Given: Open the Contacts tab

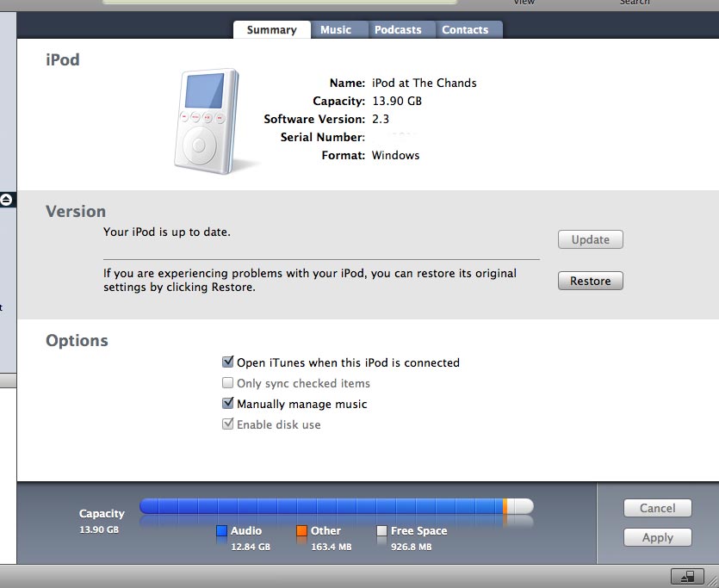Looking at the screenshot, I should (x=465, y=30).
